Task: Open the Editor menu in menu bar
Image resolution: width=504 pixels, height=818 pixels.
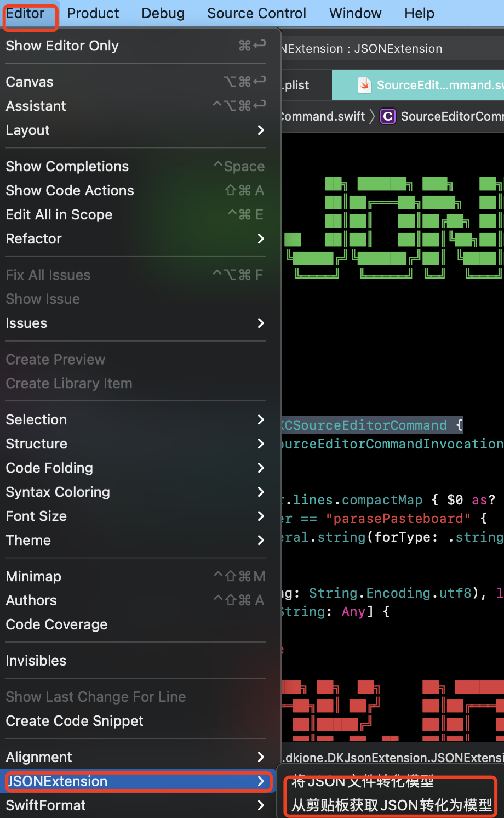Action: click(25, 14)
